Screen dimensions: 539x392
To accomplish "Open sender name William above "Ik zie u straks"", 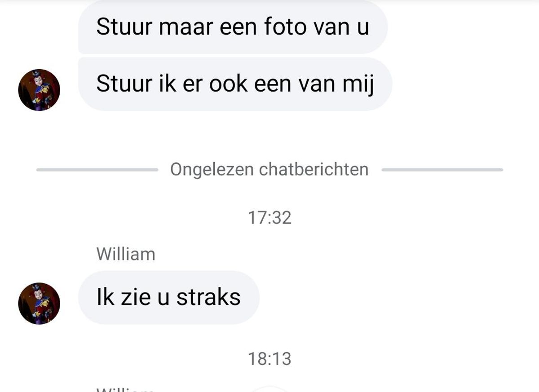I will 126,254.
